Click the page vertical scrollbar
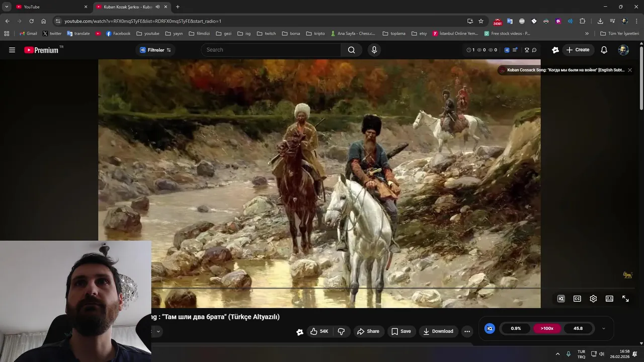 tap(641, 78)
